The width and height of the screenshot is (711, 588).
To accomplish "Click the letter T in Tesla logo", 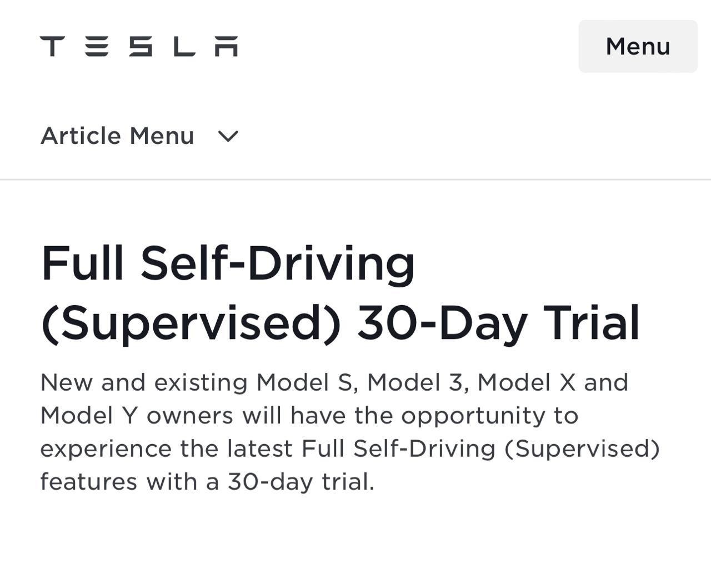I will (x=52, y=47).
